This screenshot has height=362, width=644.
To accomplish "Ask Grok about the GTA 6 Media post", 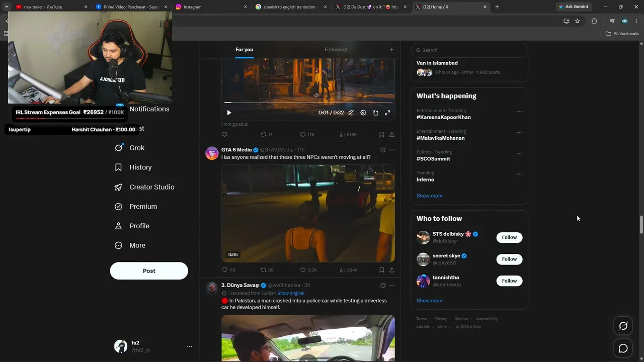I will tap(383, 150).
